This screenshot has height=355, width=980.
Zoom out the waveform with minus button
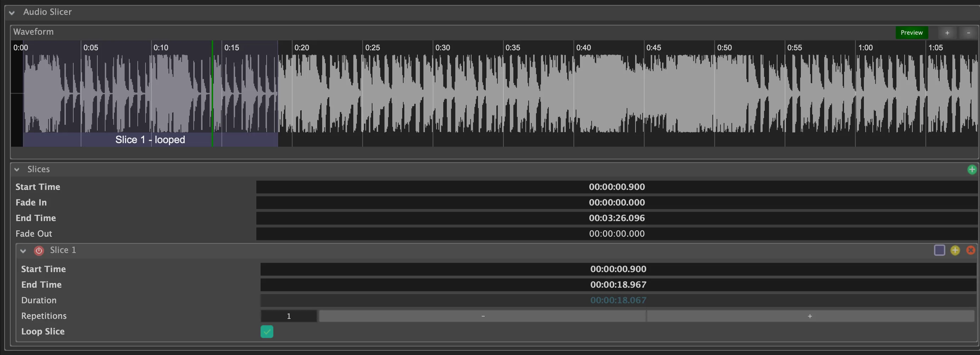[968, 33]
